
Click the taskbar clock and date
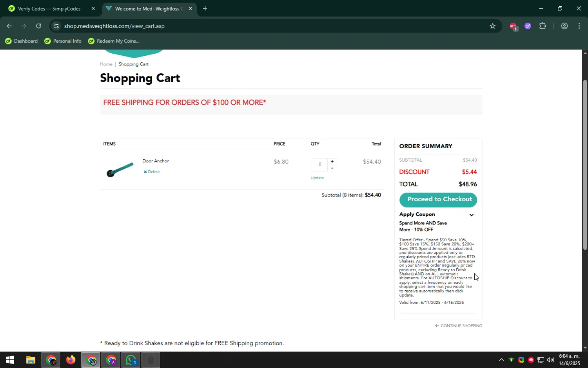[569, 360]
